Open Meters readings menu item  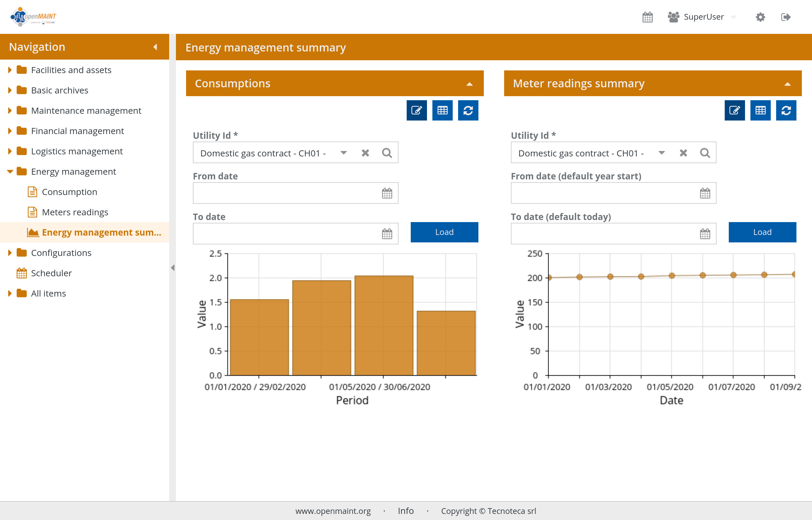75,212
